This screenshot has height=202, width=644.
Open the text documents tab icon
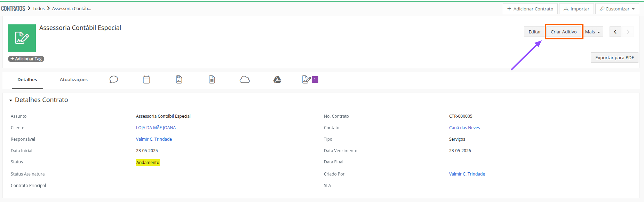212,79
